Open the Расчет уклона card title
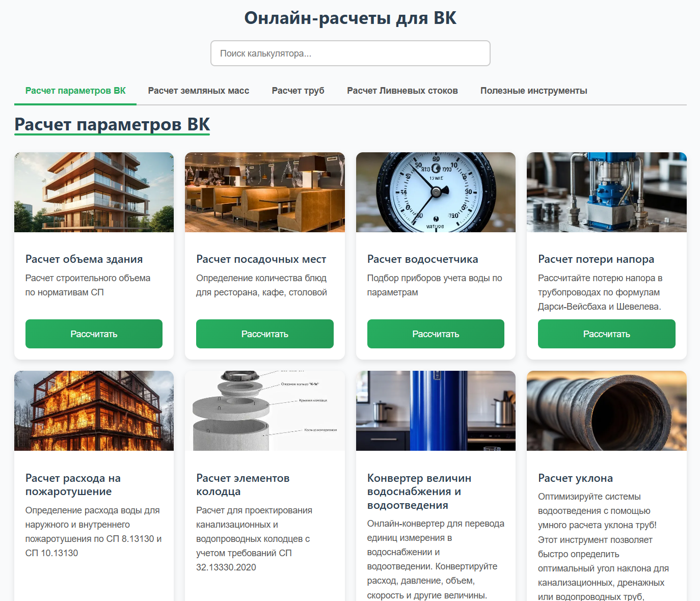Image resolution: width=700 pixels, height=601 pixels. pos(575,478)
